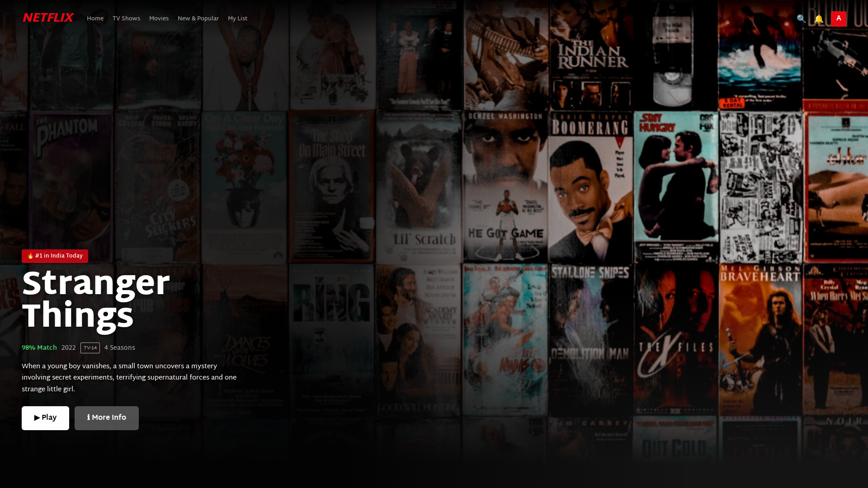Open the notifications bell

coord(818,19)
